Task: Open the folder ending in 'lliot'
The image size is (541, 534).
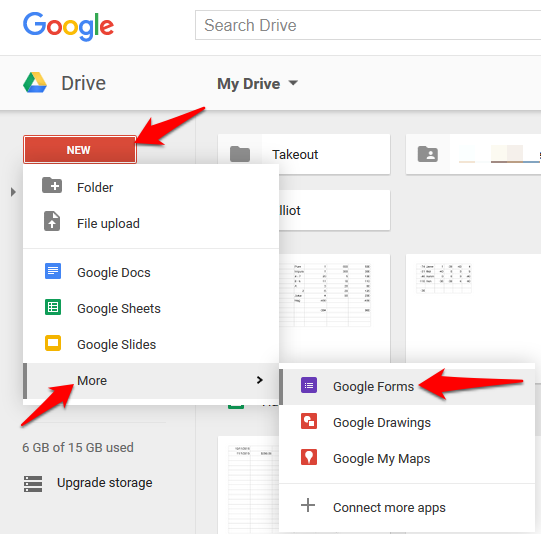Action: point(334,210)
